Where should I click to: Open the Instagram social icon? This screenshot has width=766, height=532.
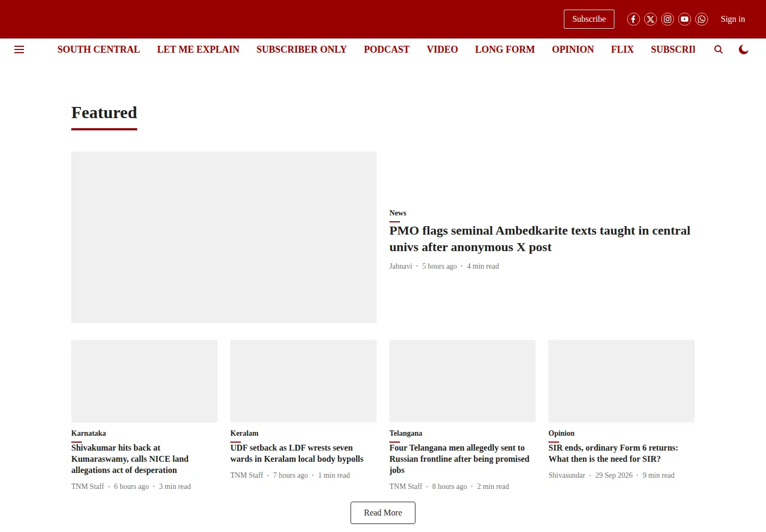click(x=668, y=19)
